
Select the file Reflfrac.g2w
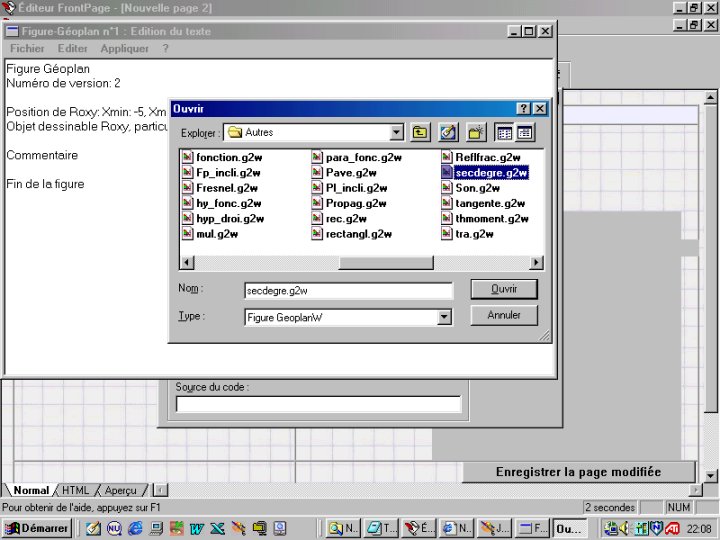tap(481, 158)
